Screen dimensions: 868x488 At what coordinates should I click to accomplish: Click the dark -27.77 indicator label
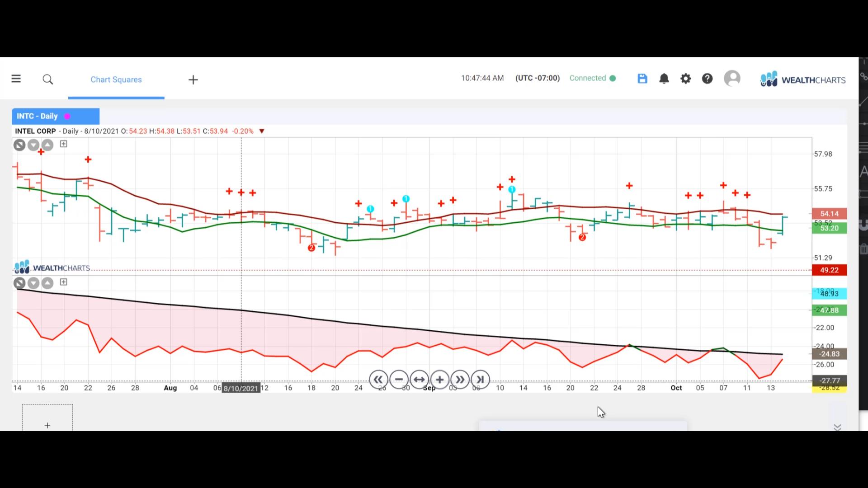pos(829,380)
